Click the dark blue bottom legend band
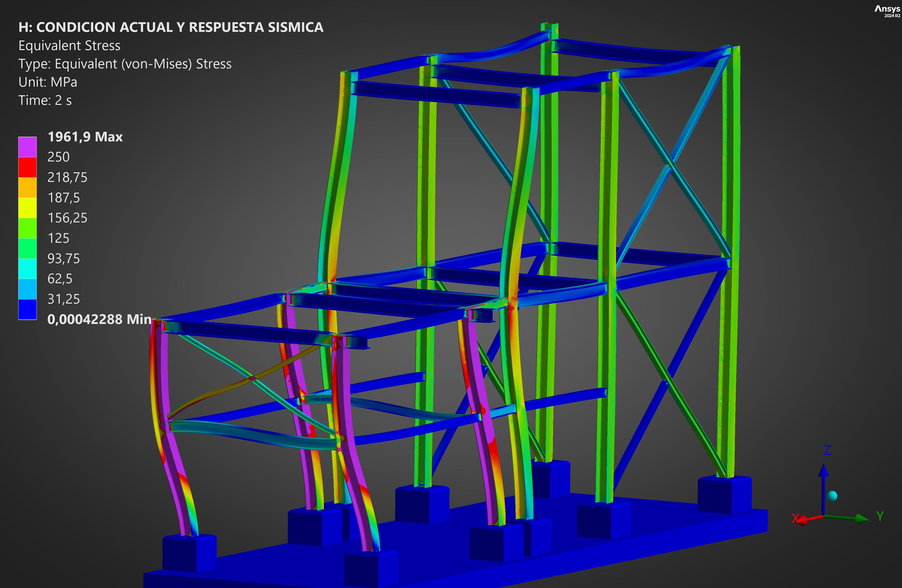The width and height of the screenshot is (902, 588). (27, 309)
